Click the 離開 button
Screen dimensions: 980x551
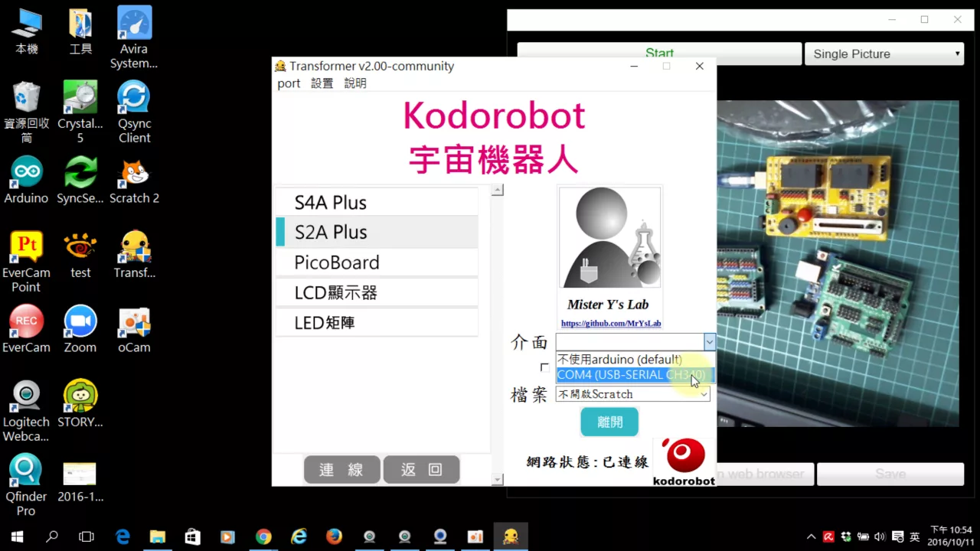click(609, 422)
